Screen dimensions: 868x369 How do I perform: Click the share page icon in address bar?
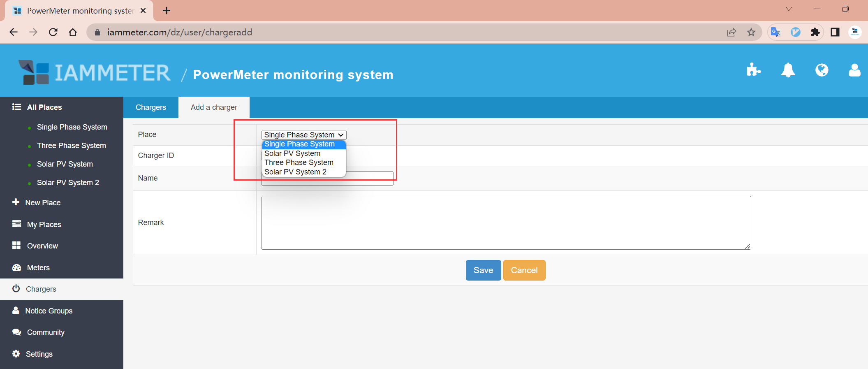click(731, 32)
